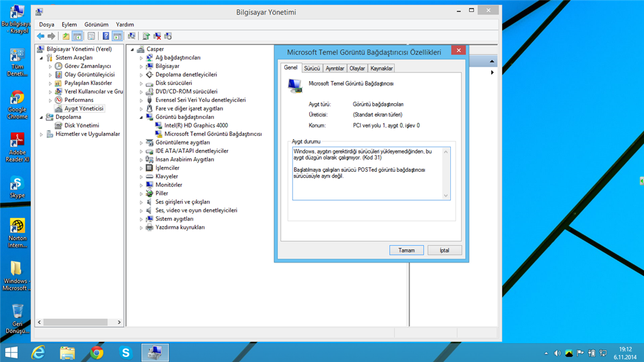
Task: Collapse the Depolama tree node
Action: (42, 117)
